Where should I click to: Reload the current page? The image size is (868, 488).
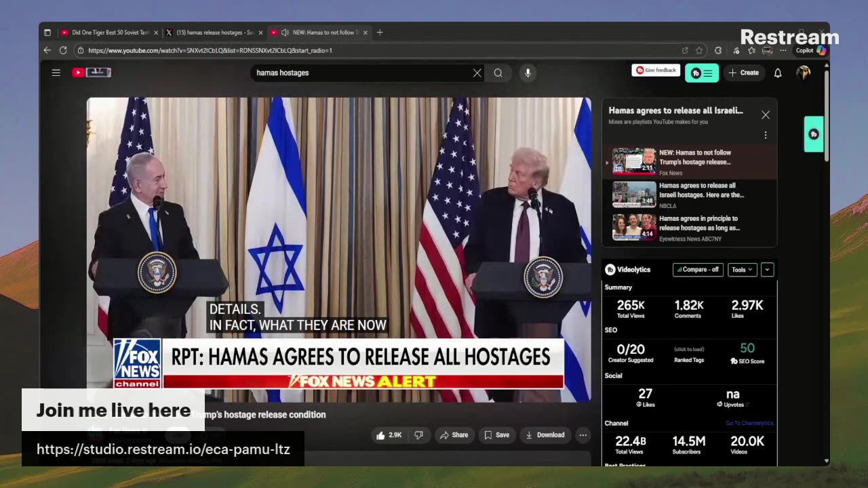pyautogui.click(x=63, y=50)
